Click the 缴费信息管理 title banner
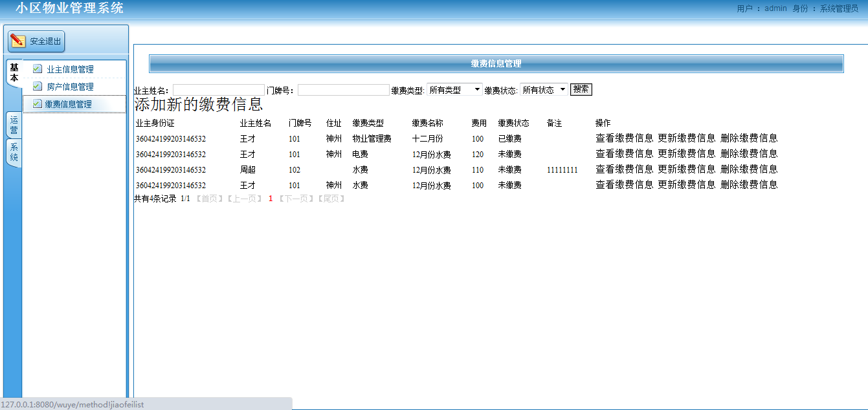This screenshot has height=410, width=868. (x=496, y=63)
